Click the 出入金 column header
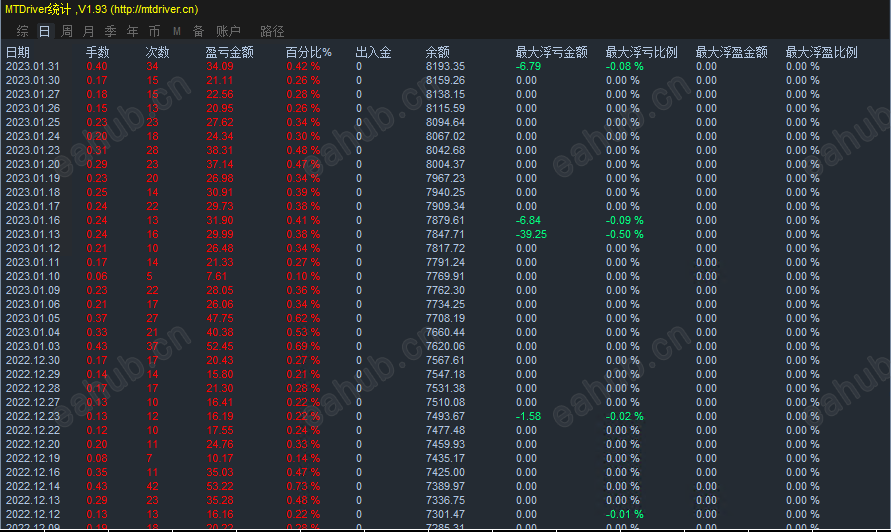Screen dimensions: 891x532 click(x=373, y=52)
